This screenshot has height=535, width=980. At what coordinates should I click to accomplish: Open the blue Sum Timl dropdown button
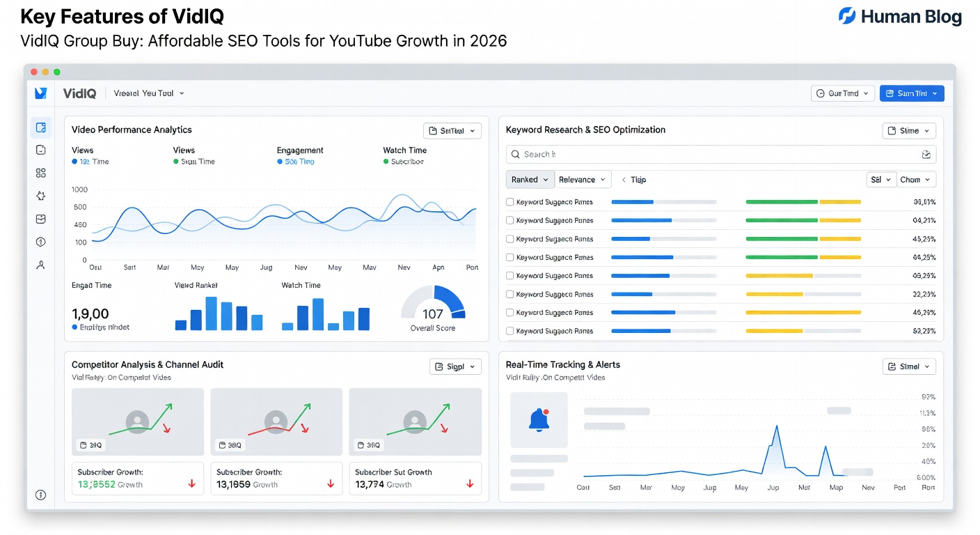pyautogui.click(x=912, y=93)
